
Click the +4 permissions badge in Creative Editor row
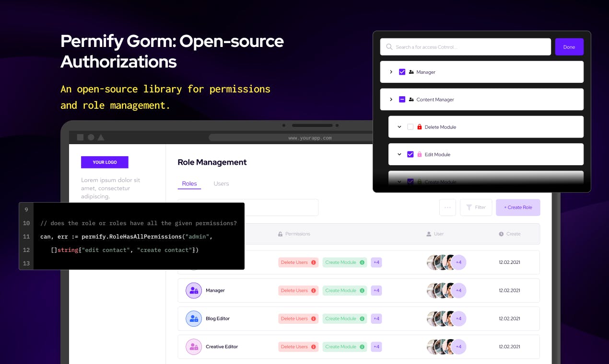(376, 347)
